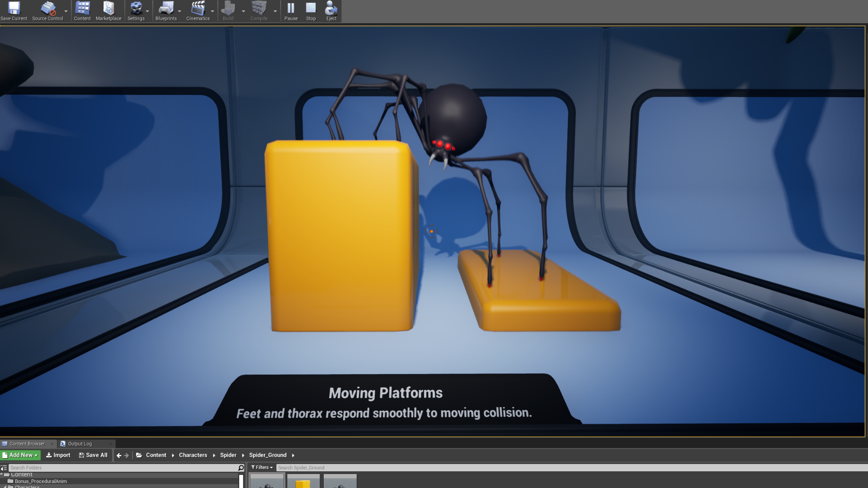Screen dimensions: 868x488
Task: Open the Marketplace from the toolbar
Action: (108, 11)
